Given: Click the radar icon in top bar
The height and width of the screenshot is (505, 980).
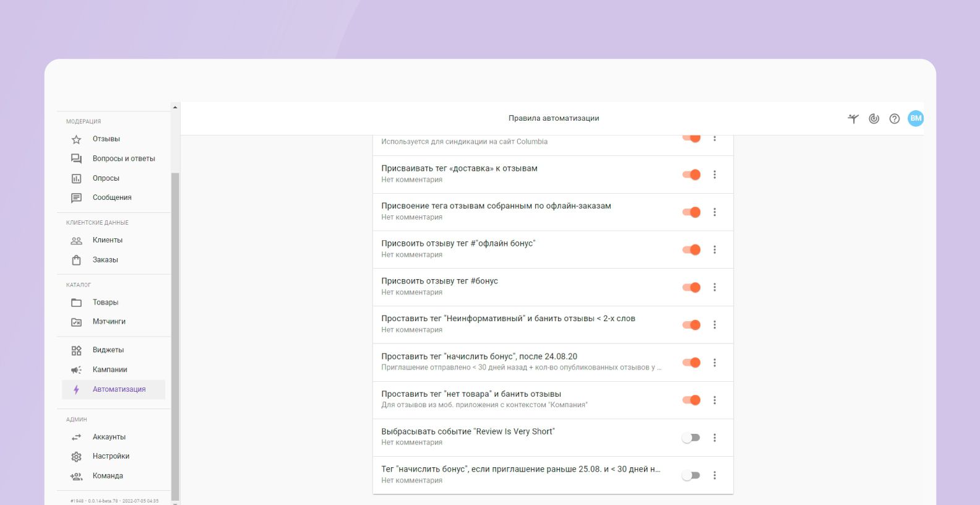Looking at the screenshot, I should point(874,119).
